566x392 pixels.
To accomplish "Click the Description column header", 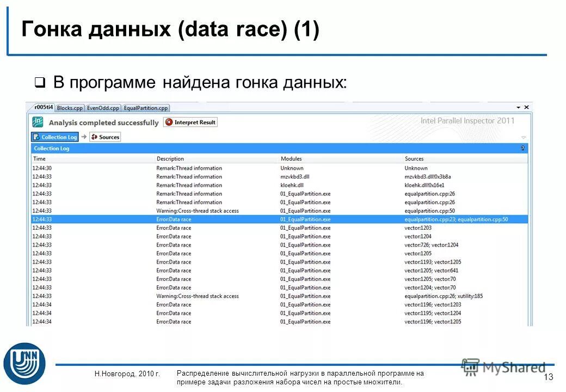I will [170, 158].
